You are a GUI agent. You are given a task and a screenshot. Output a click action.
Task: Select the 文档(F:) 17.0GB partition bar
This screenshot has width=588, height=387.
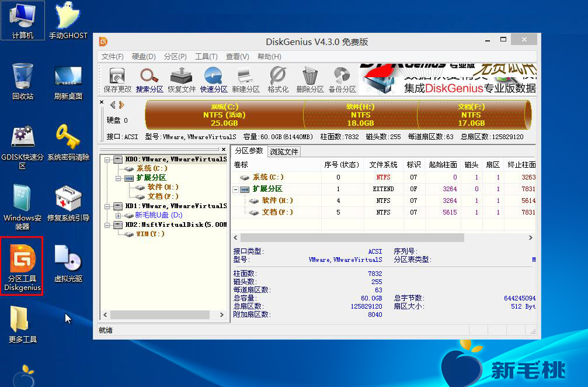tap(471, 115)
